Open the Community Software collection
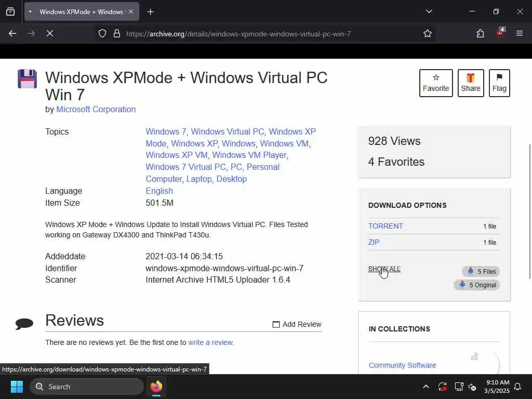532x399 pixels. pyautogui.click(x=402, y=365)
